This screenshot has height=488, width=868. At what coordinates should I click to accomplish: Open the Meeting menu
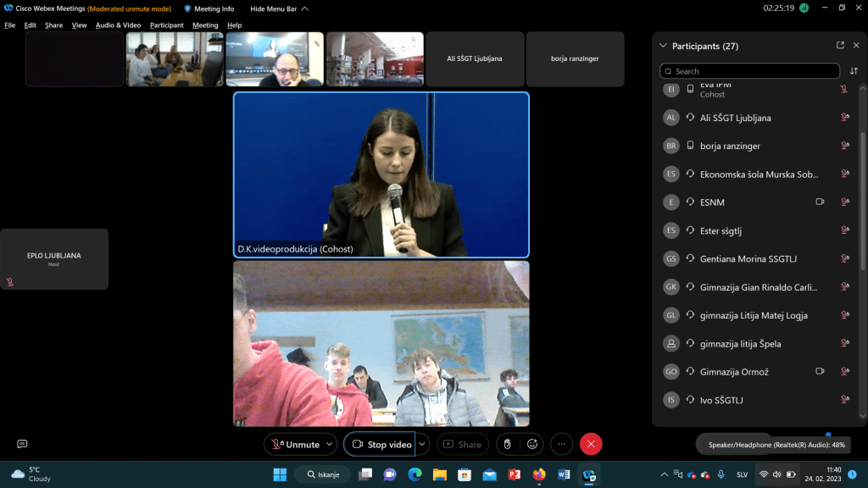tap(205, 25)
